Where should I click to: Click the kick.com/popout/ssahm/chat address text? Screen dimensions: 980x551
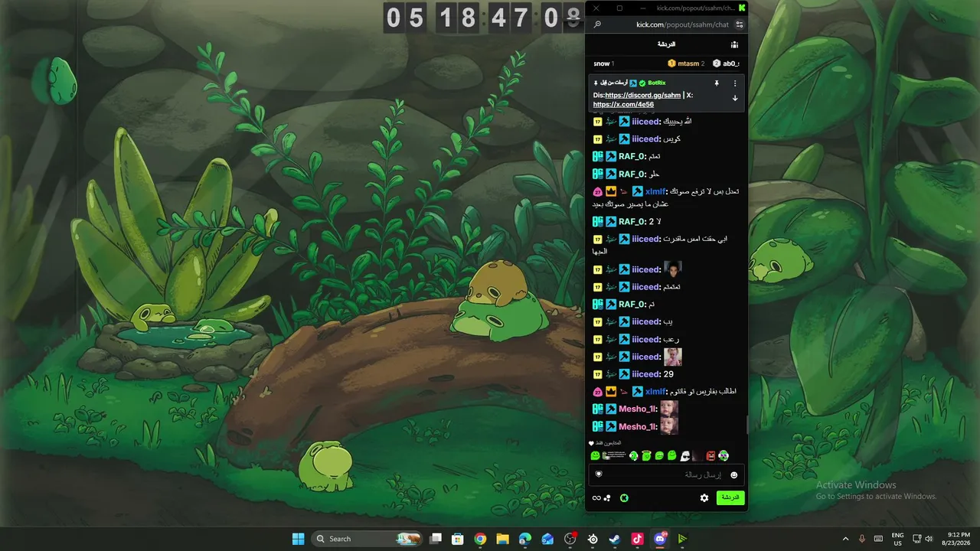tap(683, 24)
